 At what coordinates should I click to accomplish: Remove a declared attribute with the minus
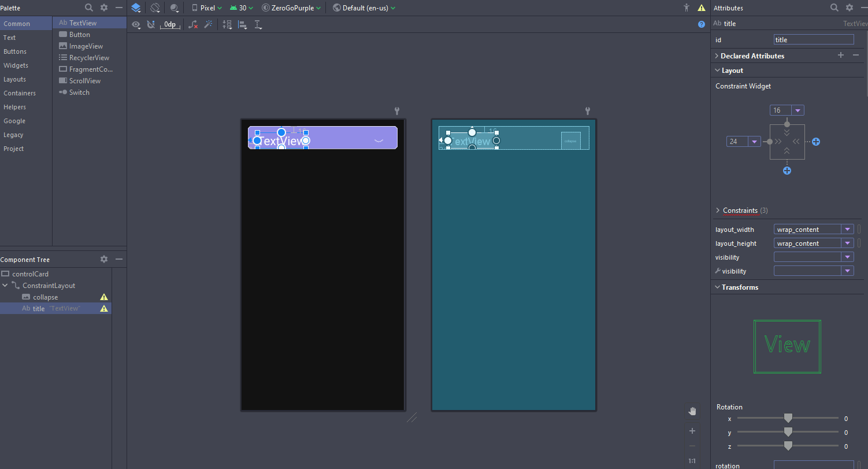click(856, 56)
